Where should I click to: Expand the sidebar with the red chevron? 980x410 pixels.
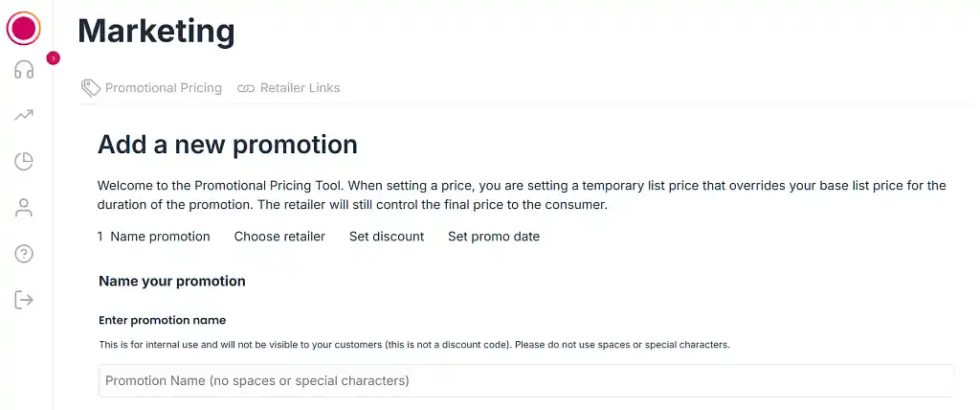54,58
